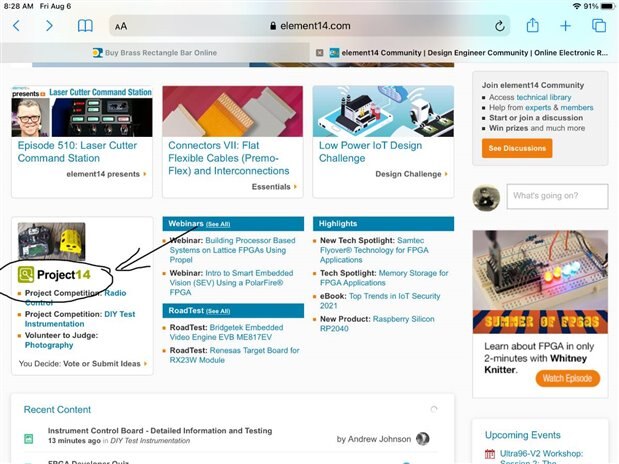The width and height of the screenshot is (619, 464).
Task: Open the Ultra96-V2 Workshop event link
Action: pyautogui.click(x=541, y=456)
